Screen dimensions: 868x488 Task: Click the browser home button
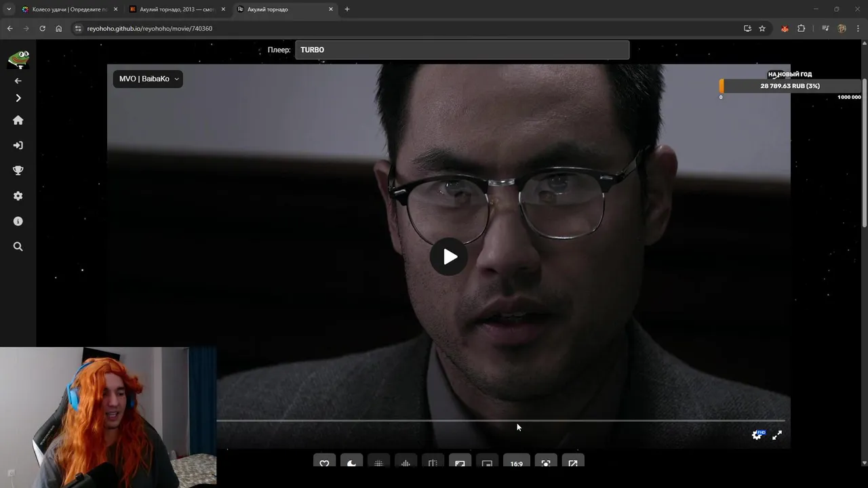pyautogui.click(x=59, y=28)
